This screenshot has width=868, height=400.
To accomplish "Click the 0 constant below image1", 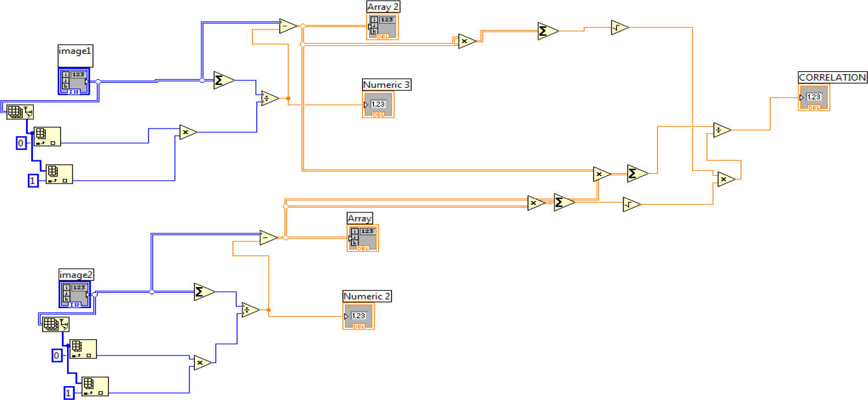I will [21, 143].
